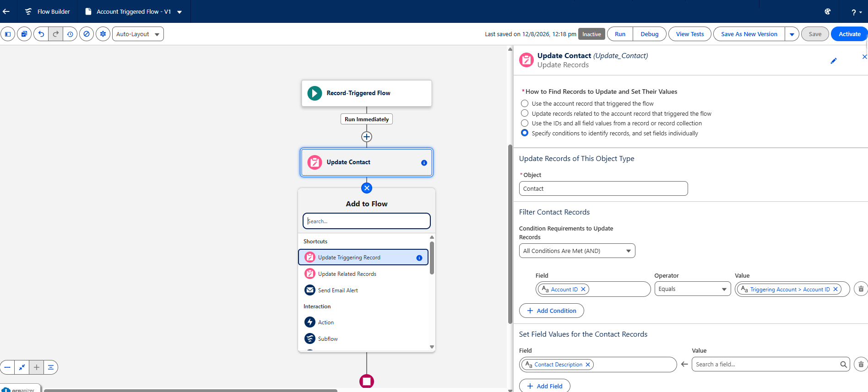Click the select elements toolbar icon
The width and height of the screenshot is (868, 392).
(24, 34)
